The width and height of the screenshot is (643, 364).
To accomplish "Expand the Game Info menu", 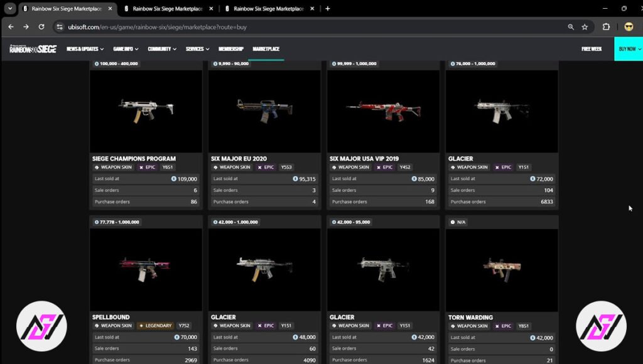I will [125, 49].
